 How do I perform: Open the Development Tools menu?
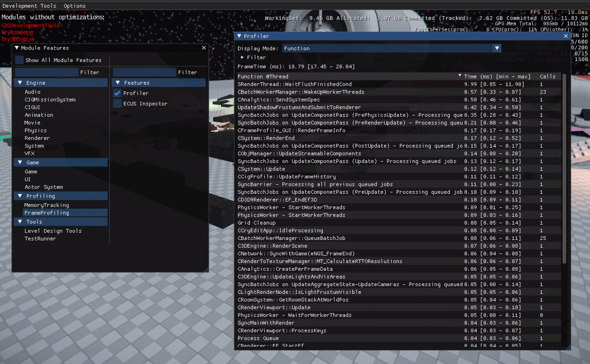pyautogui.click(x=29, y=5)
